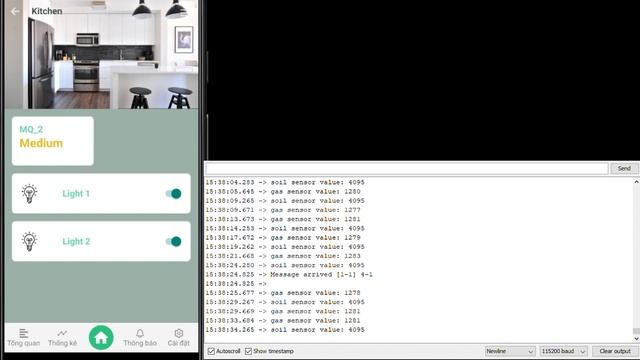Uncheck Show timestamp option
This screenshot has height=360, width=640.
[x=248, y=351]
